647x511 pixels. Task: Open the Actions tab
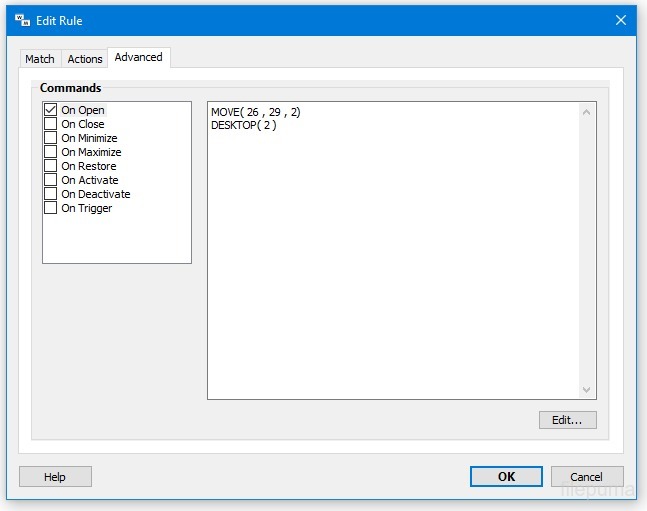85,59
